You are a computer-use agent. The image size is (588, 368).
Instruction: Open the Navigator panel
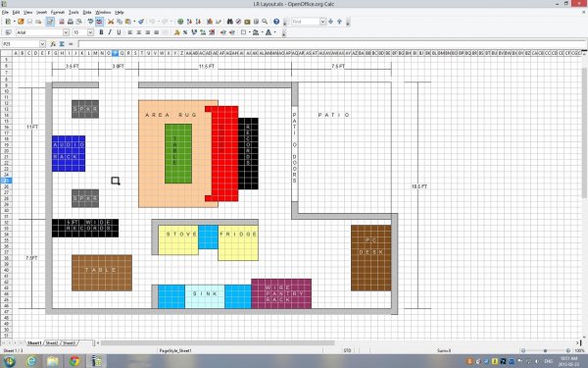tap(238, 22)
